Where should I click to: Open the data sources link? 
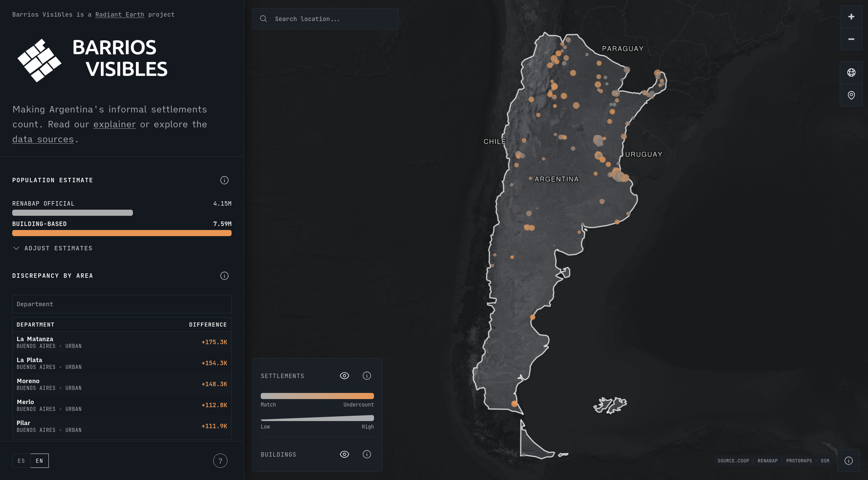coord(43,139)
